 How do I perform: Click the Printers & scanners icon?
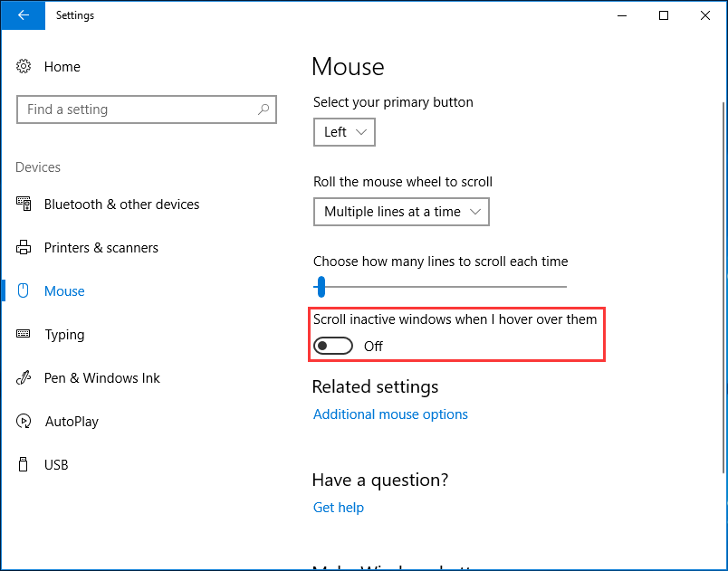coord(24,247)
